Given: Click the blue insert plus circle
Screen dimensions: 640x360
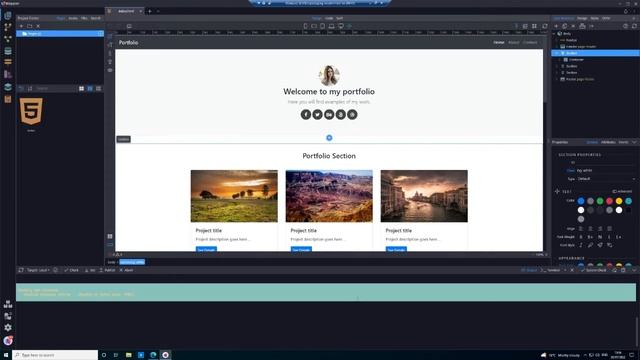Looking at the screenshot, I should (329, 138).
